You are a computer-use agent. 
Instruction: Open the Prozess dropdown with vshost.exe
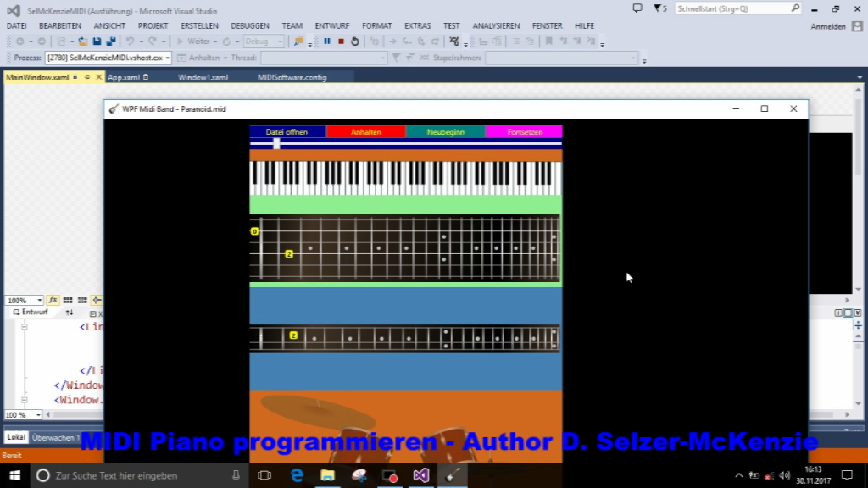pos(108,58)
